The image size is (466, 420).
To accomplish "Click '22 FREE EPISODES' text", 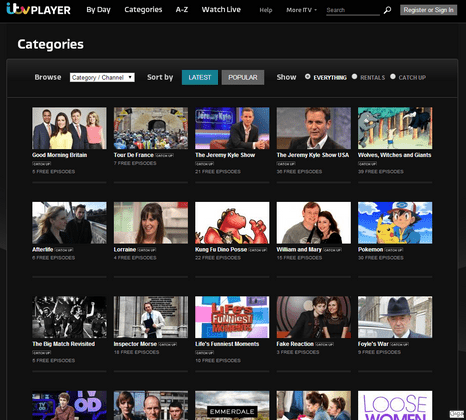I will (218, 258).
